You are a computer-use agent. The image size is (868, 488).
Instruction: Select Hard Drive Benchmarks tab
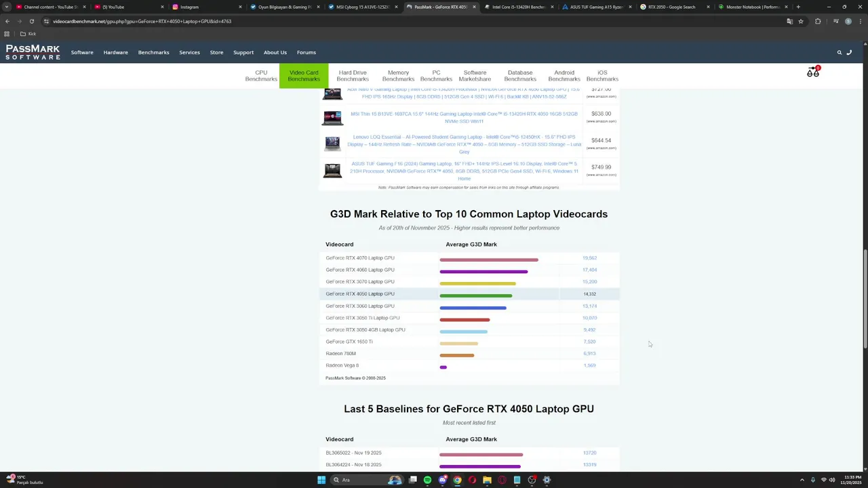[x=353, y=76]
